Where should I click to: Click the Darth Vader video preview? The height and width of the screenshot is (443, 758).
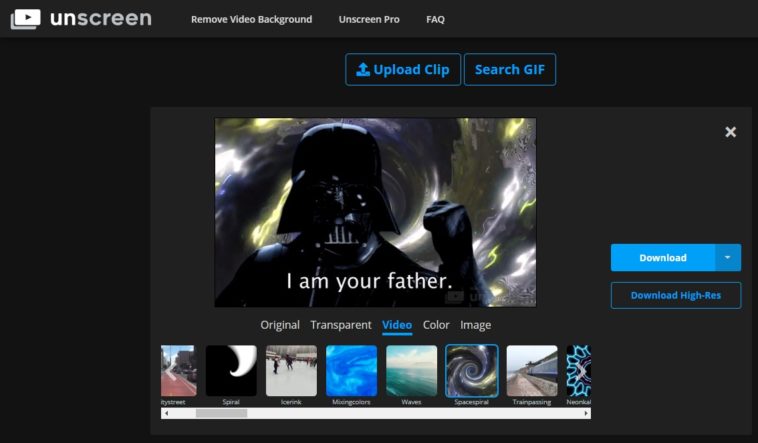(375, 212)
